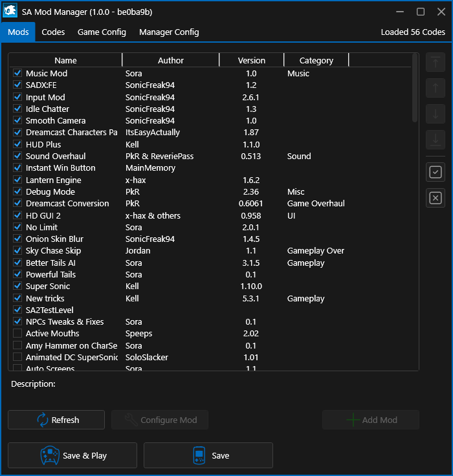Toggle the Input Mod checkbox
Viewport: 453px width, 476px height.
17,97
